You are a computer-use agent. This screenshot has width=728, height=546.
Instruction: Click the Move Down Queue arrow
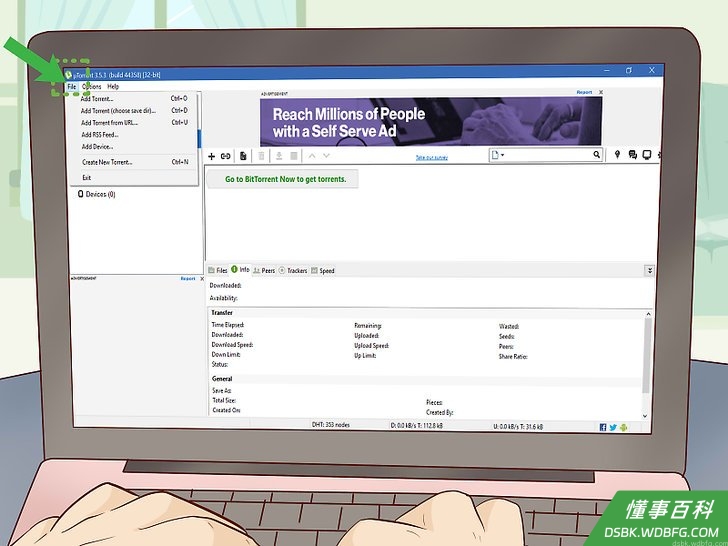326,156
